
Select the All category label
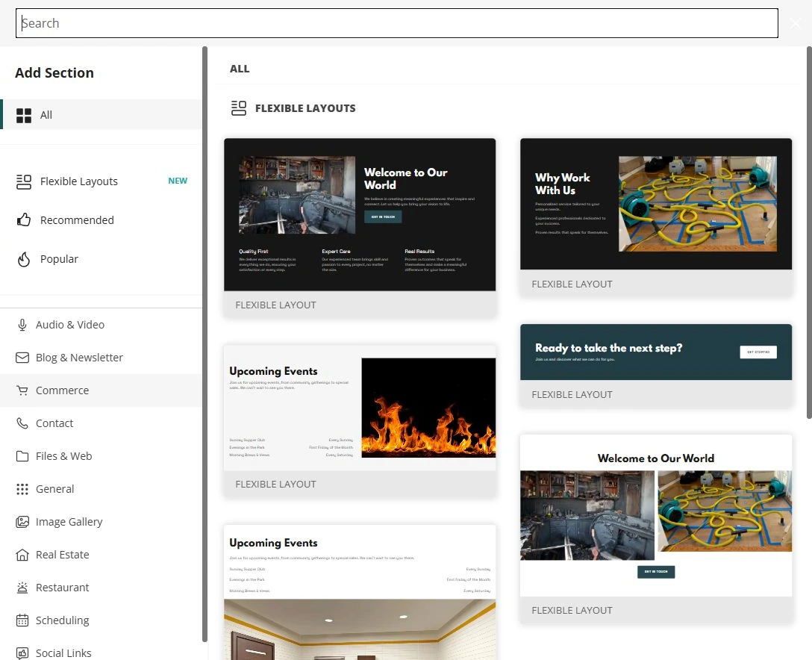(x=46, y=115)
